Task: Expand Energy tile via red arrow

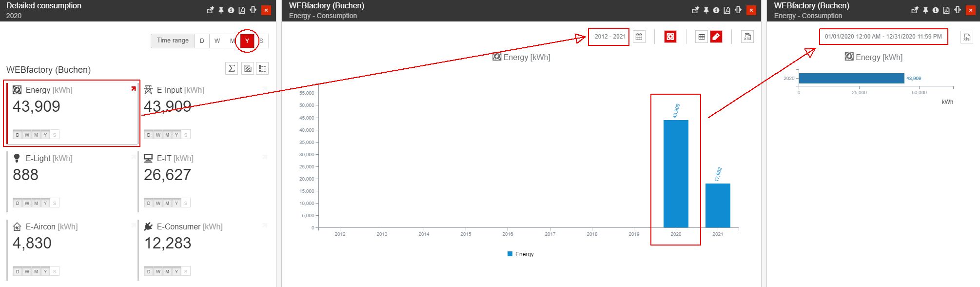Action: click(133, 89)
